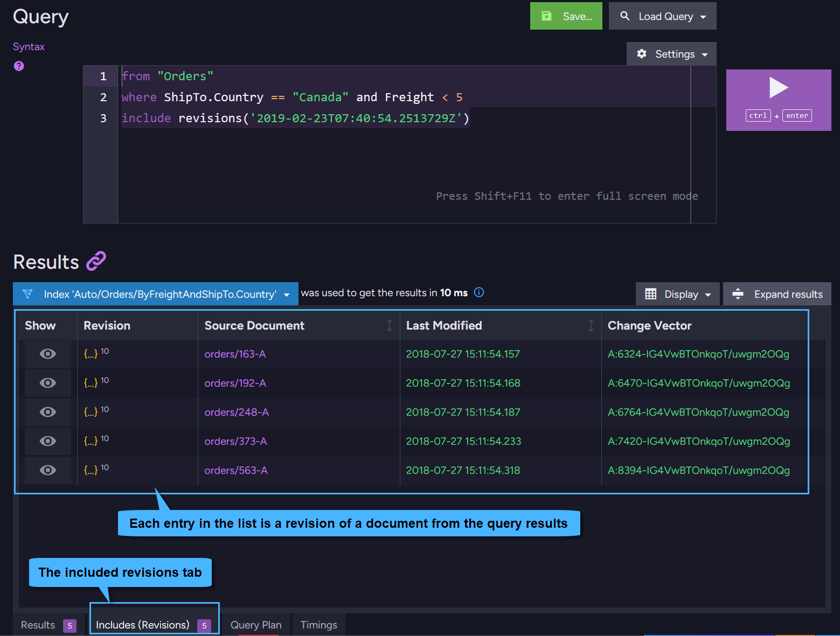This screenshot has height=636, width=840.
Task: Click change vector A:6764-IG4VwBTOnkqoT/uwgm2OQg
Action: tap(698, 412)
